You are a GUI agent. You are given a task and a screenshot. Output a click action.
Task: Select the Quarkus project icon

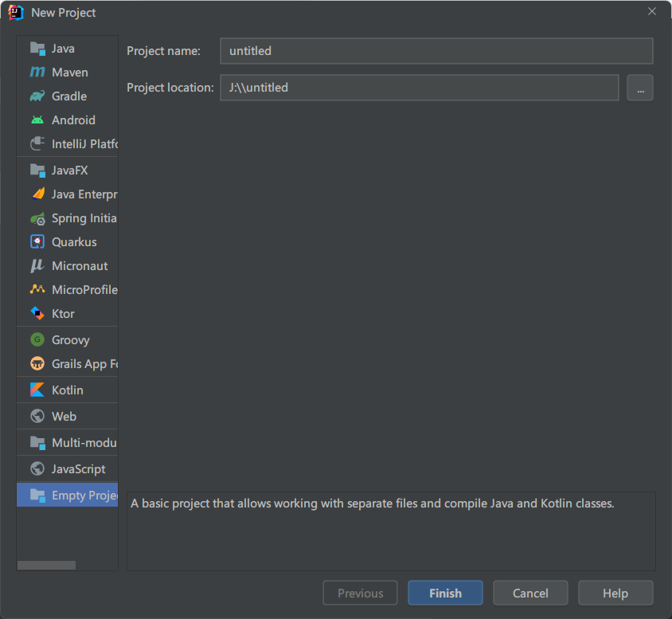tap(37, 242)
